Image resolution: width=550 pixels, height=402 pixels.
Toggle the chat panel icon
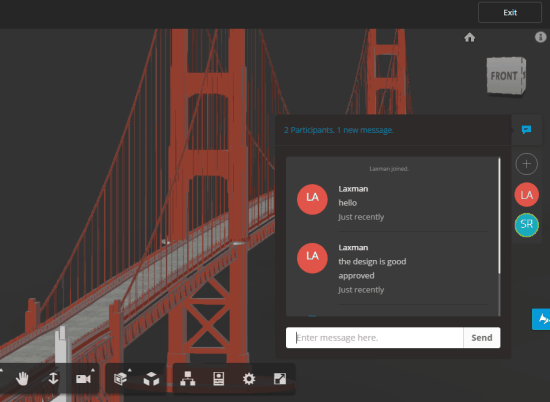(526, 130)
